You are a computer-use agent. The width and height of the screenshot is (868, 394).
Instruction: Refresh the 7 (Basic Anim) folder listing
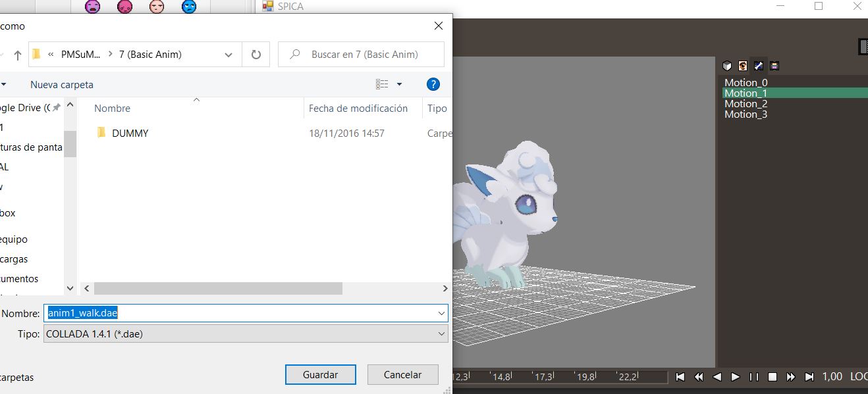(x=256, y=55)
